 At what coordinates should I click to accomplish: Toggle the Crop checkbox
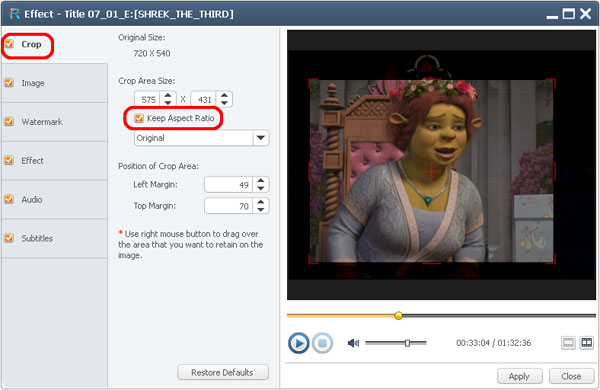click(x=9, y=44)
